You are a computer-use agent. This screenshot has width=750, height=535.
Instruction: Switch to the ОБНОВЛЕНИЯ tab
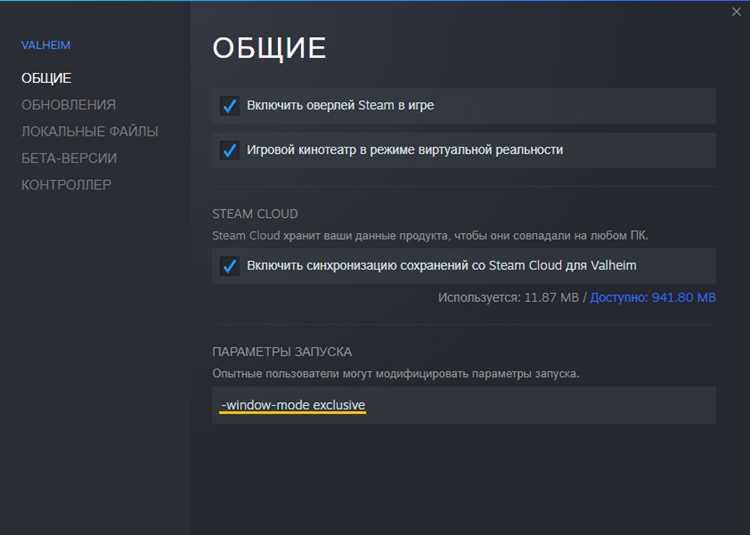pyautogui.click(x=68, y=105)
